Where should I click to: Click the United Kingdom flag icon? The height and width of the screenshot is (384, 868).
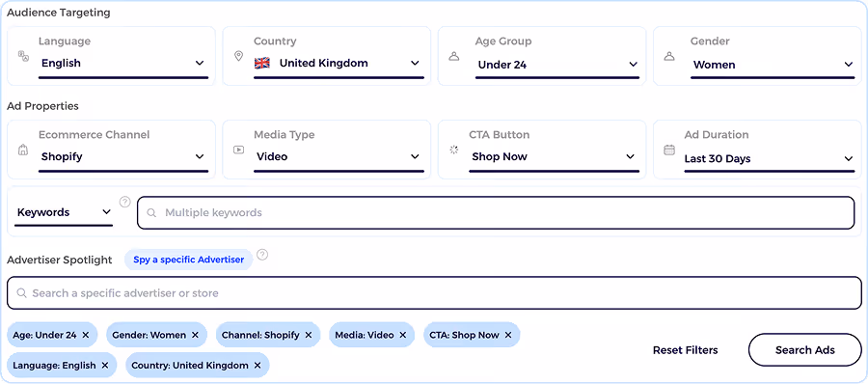click(x=261, y=63)
